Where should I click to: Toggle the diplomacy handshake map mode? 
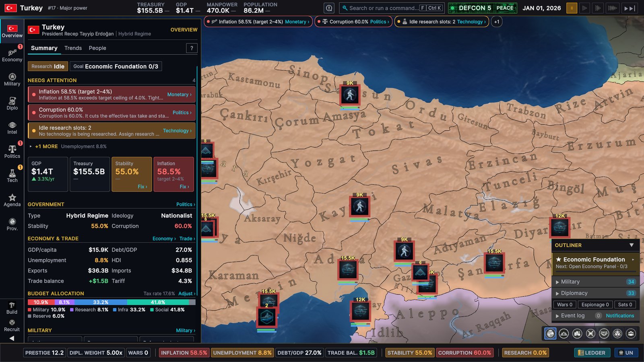tap(604, 333)
